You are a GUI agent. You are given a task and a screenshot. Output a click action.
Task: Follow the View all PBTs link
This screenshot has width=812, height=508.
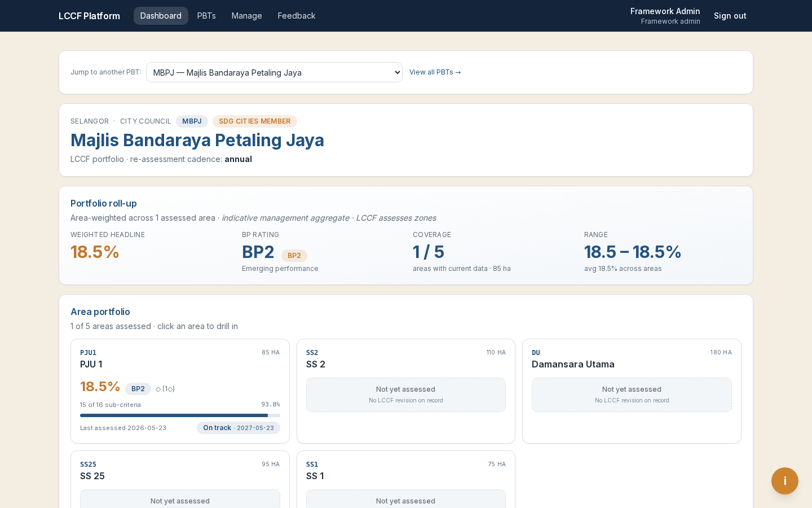point(435,72)
